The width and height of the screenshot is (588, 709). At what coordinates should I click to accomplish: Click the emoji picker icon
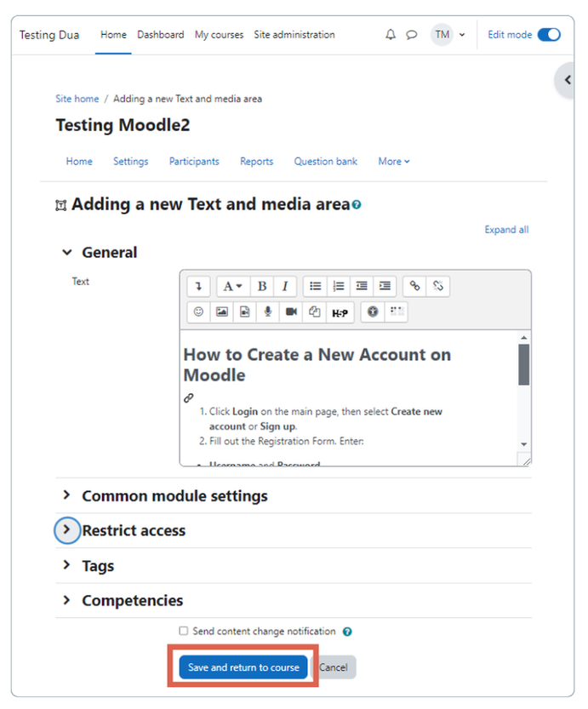197,312
